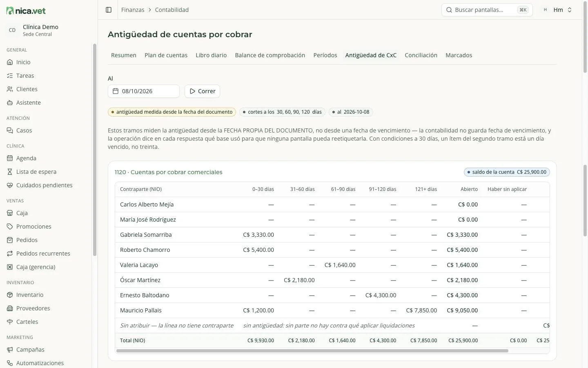Click Mauricio Pallais C$ 7,850.00 cell

(421, 310)
